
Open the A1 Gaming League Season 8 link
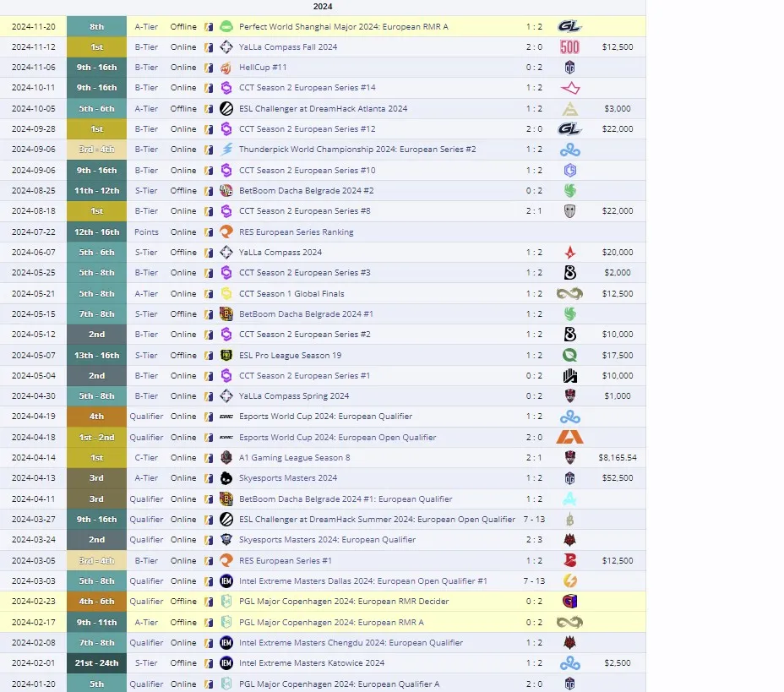pos(295,457)
